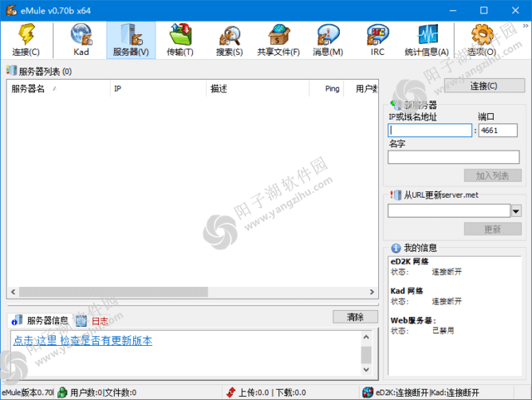
Task: Click the 用户数:0|文件数:0 status text
Action: point(103,393)
